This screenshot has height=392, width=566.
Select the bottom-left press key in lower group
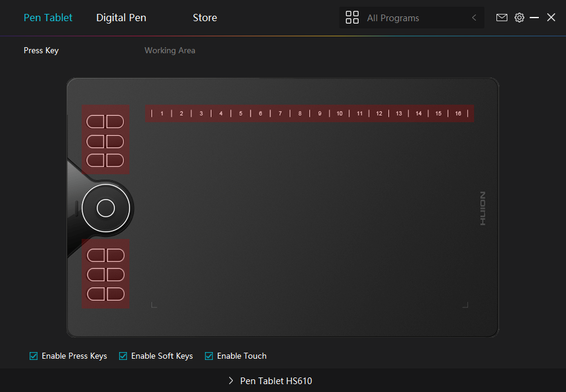[x=96, y=294]
